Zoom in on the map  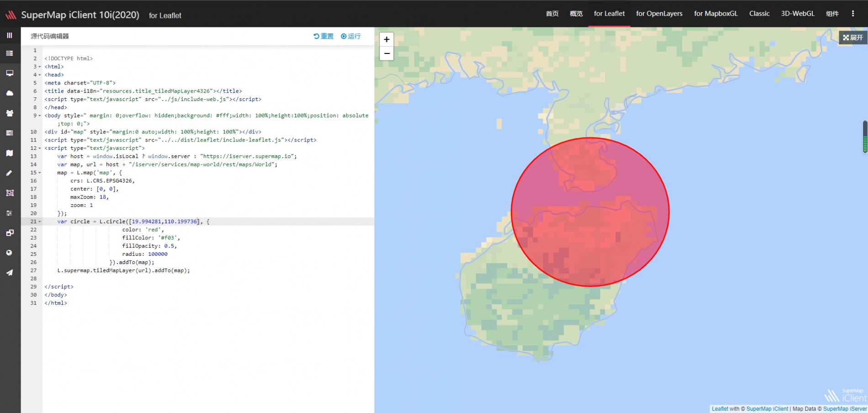pyautogui.click(x=386, y=39)
